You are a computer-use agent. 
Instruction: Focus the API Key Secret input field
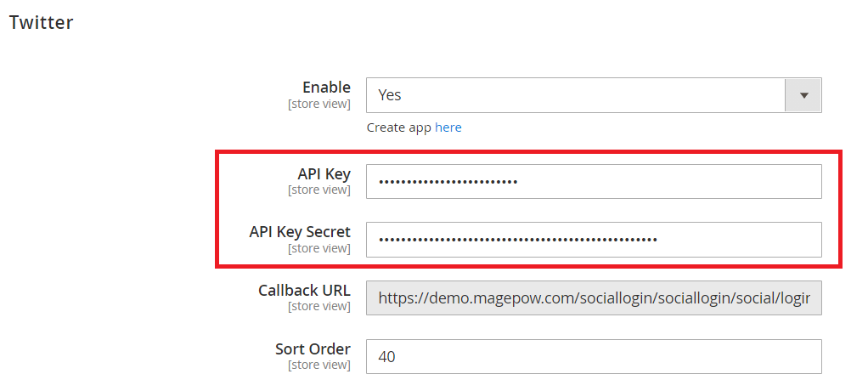point(594,239)
